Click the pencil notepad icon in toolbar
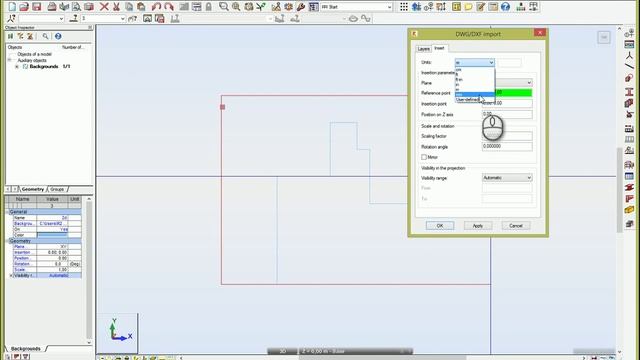 (x=480, y=7)
